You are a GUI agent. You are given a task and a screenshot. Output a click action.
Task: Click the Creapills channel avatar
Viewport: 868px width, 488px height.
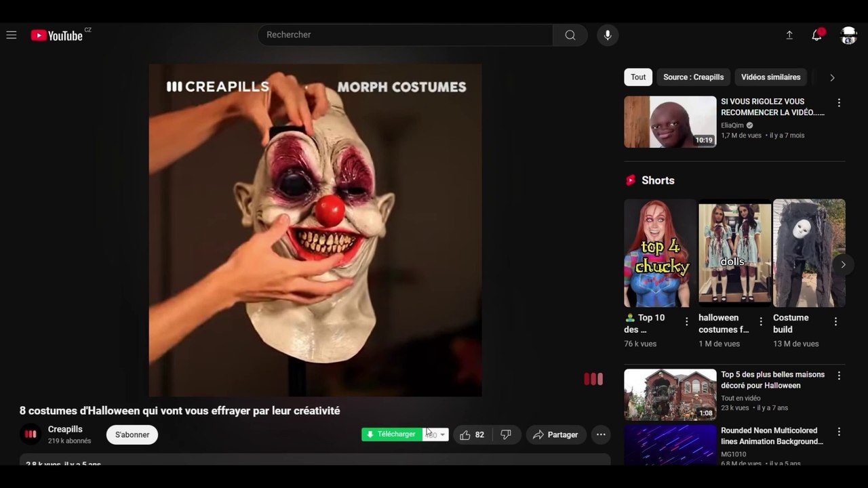point(31,434)
